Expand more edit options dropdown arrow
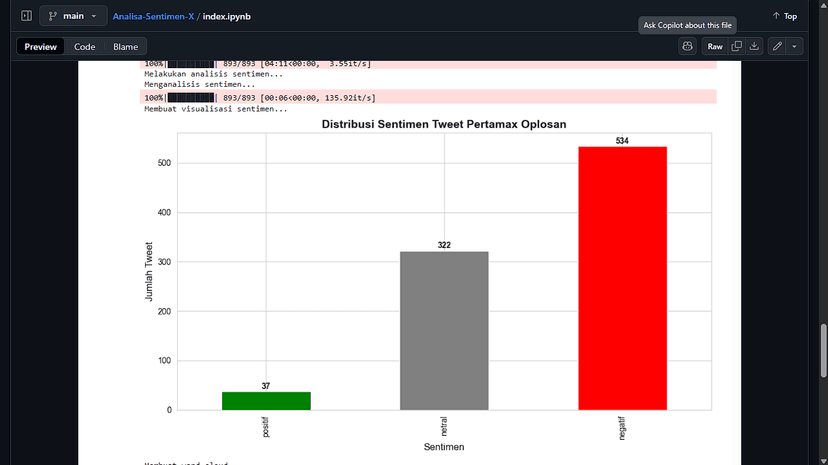828x465 pixels. point(794,46)
